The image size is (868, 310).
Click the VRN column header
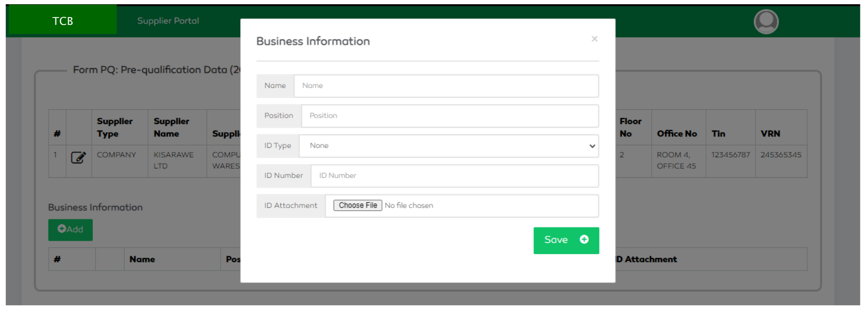(x=770, y=134)
